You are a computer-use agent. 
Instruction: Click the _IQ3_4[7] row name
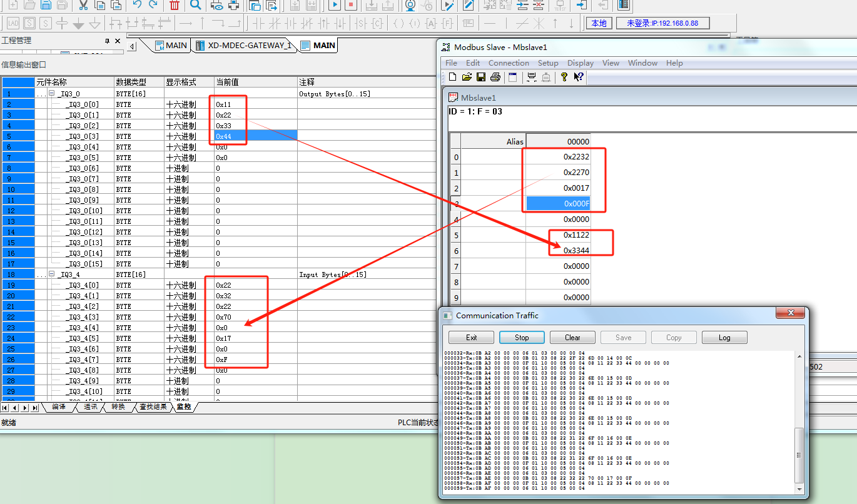[83, 360]
